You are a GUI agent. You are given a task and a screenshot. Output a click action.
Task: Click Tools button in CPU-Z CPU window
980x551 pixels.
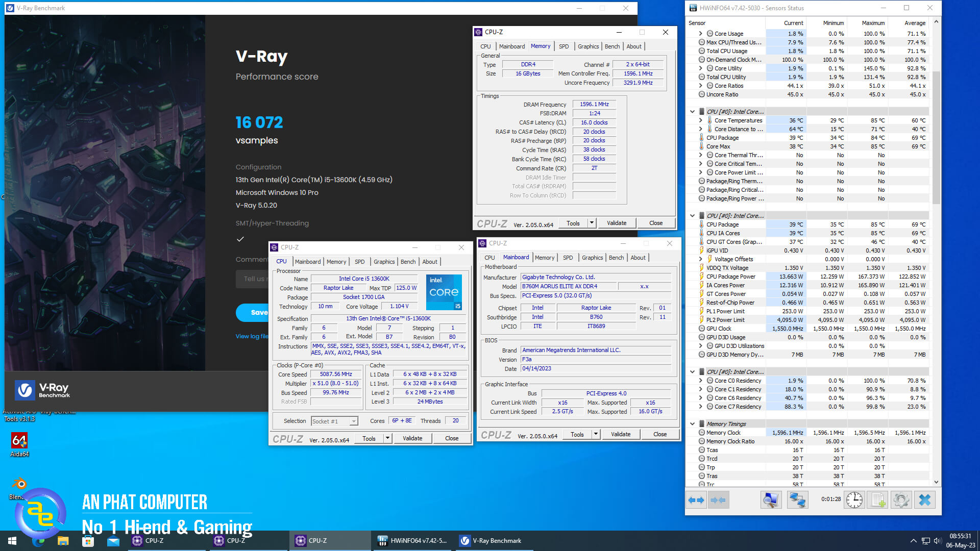tap(369, 438)
